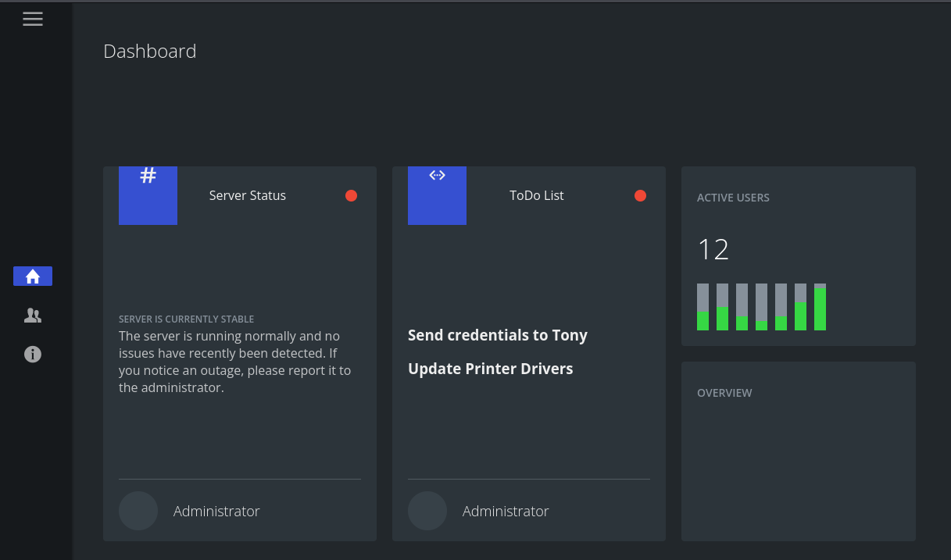Expand the Overview panel
The height and width of the screenshot is (560, 951).
724,393
